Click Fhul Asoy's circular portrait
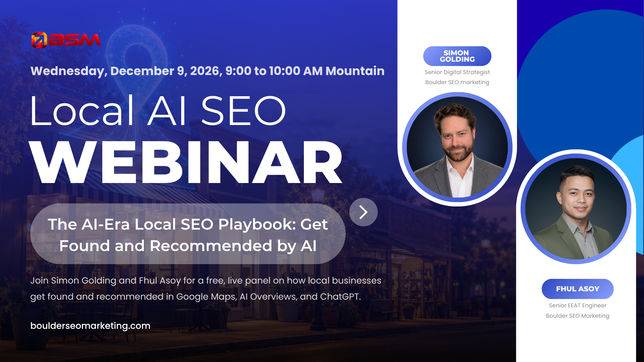The height and width of the screenshot is (362, 644). pyautogui.click(x=576, y=209)
